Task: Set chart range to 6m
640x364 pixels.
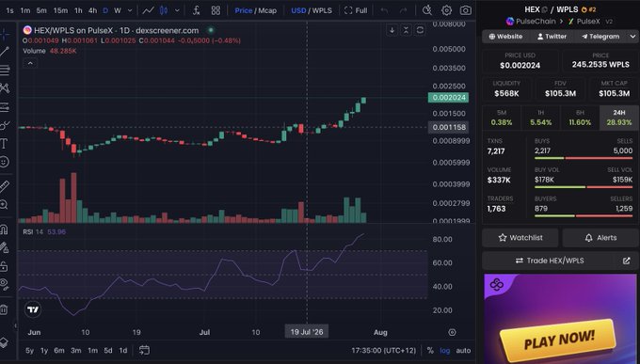Action: [59, 351]
